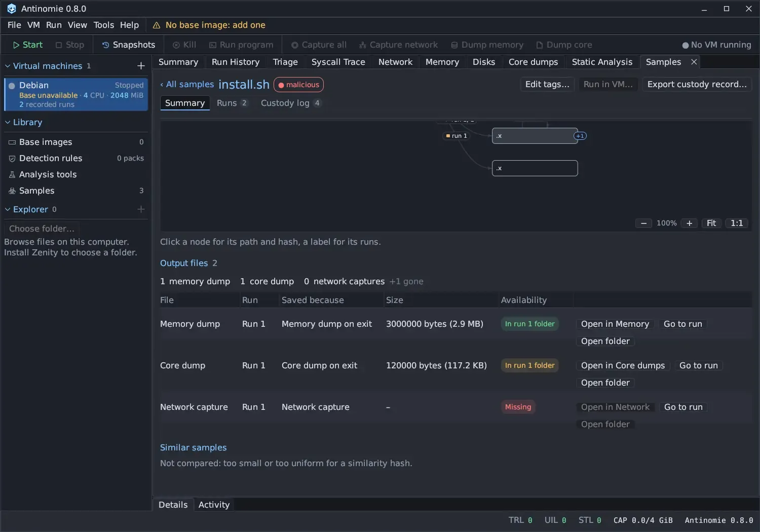Screen dimensions: 760x532
Task: Open the Custody log sub-tab
Action: 291,103
